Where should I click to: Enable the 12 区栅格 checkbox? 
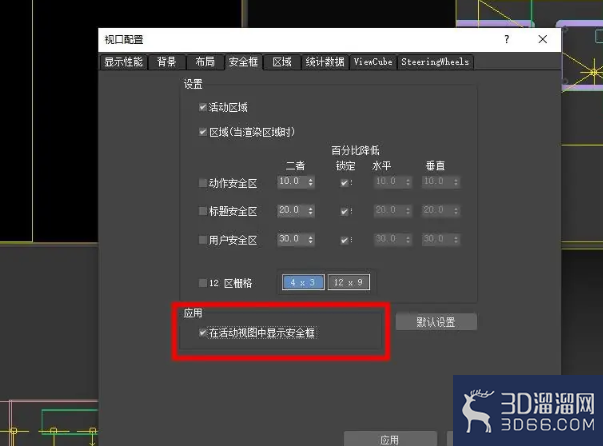(x=203, y=283)
